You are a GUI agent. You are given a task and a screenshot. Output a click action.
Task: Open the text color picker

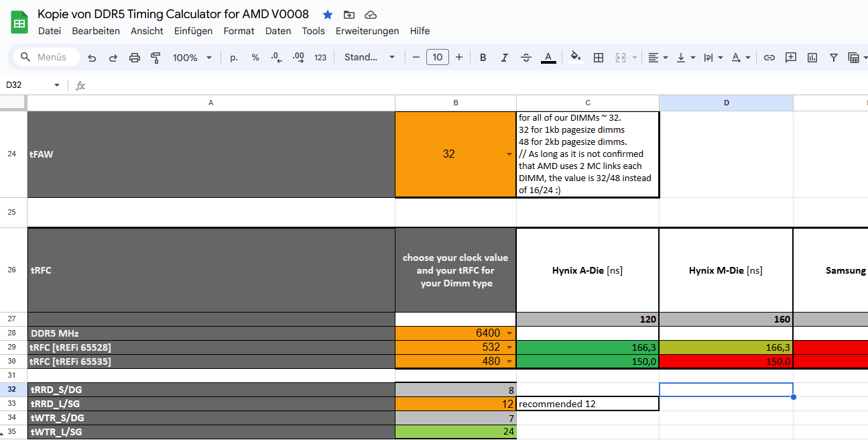(548, 58)
